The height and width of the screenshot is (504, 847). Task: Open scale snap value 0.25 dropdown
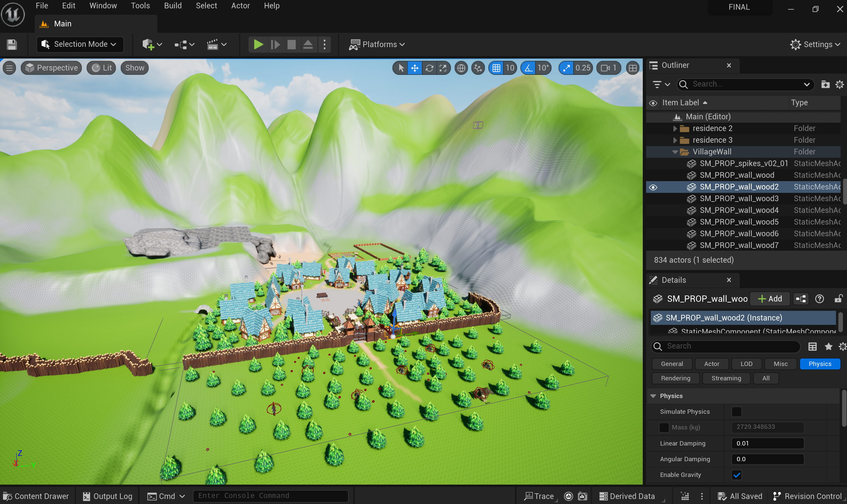(583, 68)
